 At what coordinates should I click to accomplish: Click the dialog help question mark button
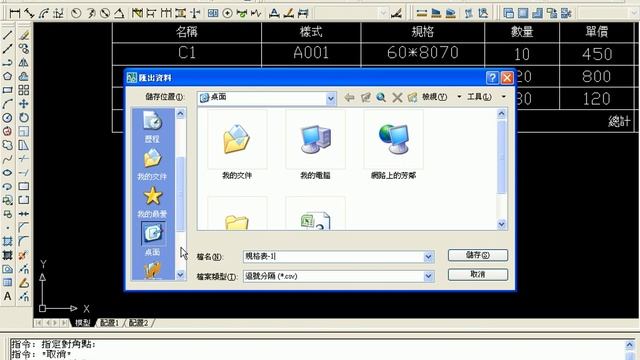pyautogui.click(x=492, y=78)
